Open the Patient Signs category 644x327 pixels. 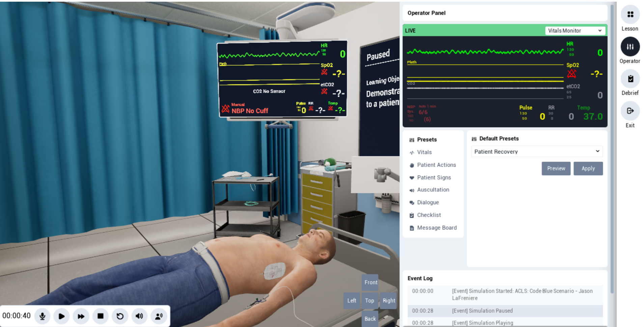[x=434, y=177]
